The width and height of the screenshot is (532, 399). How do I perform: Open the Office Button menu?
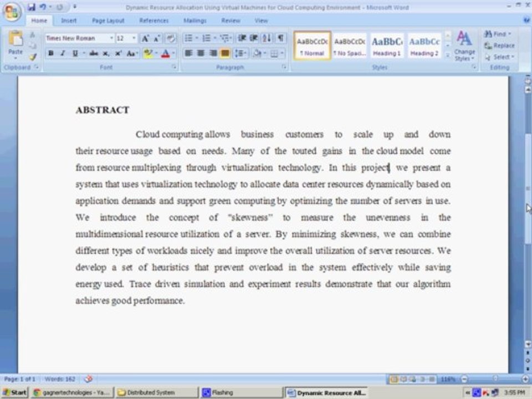12,12
